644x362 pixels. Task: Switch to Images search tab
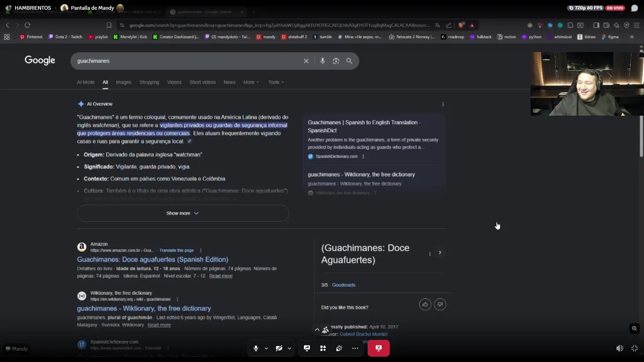123,82
